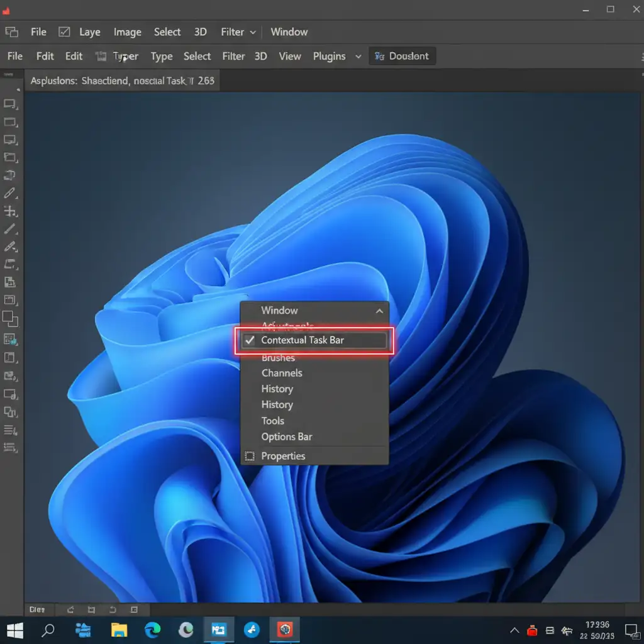Expand the chevron next to top Filter
Viewport: 644px width, 644px height.
pyautogui.click(x=253, y=32)
